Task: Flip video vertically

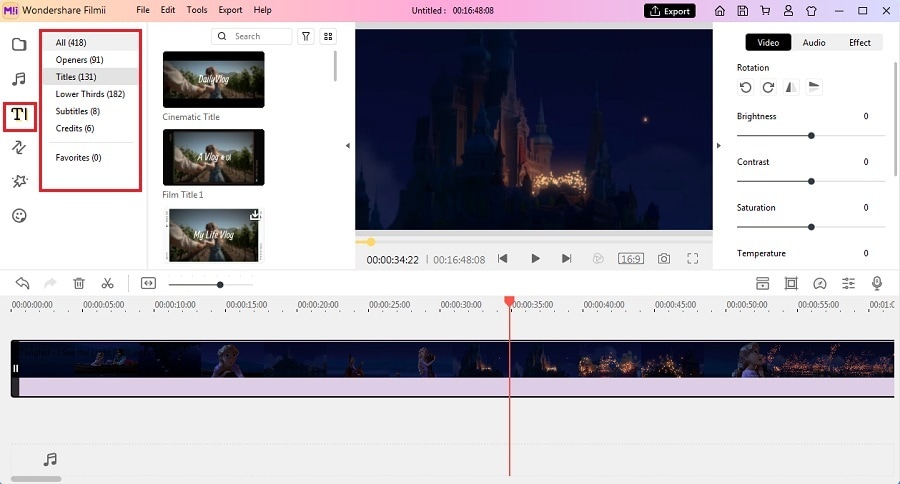Action: 814,87
